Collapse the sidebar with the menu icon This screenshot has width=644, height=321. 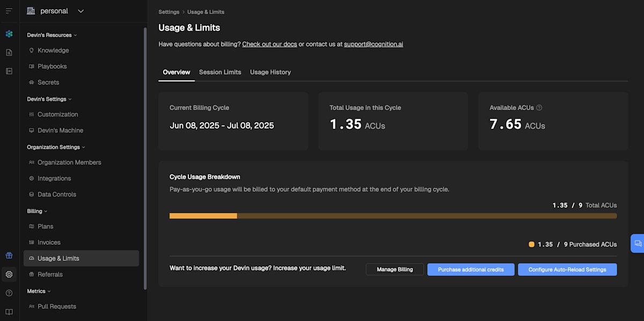click(x=9, y=11)
